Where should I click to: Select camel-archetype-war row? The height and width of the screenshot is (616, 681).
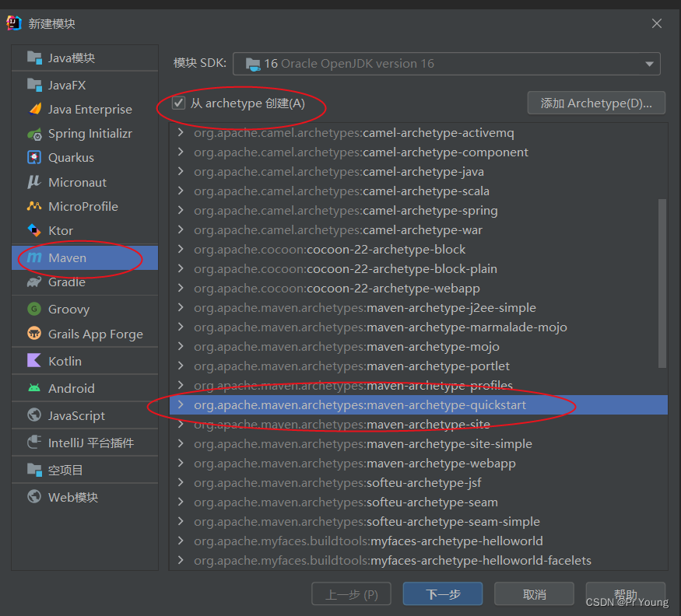418,229
